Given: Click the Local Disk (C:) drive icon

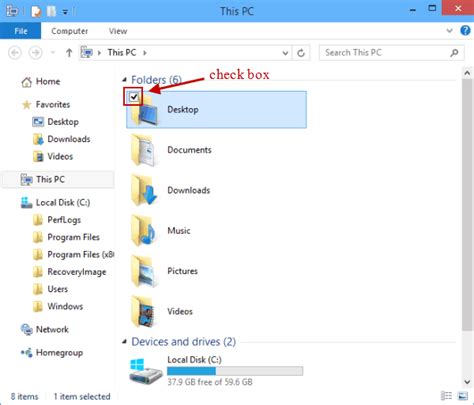Looking at the screenshot, I should [x=146, y=371].
